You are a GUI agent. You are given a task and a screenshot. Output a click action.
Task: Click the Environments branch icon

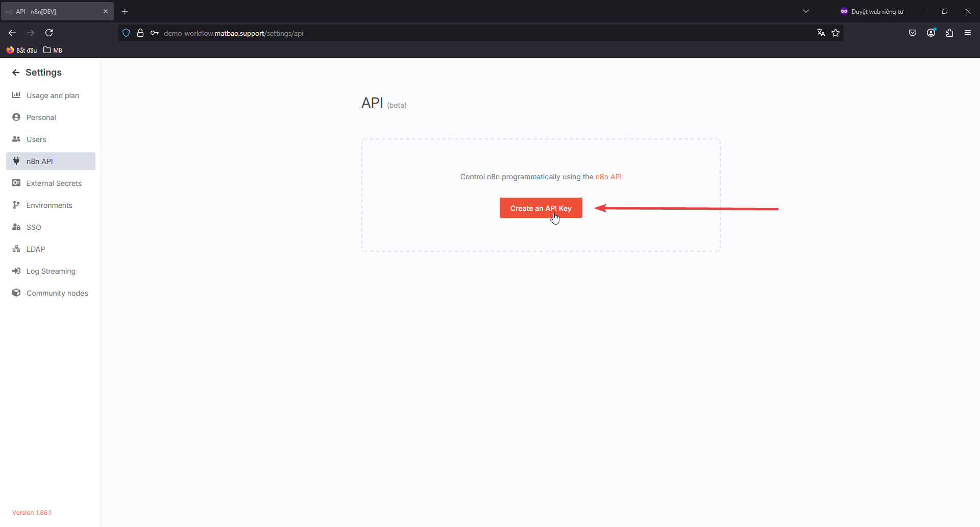pyautogui.click(x=16, y=205)
